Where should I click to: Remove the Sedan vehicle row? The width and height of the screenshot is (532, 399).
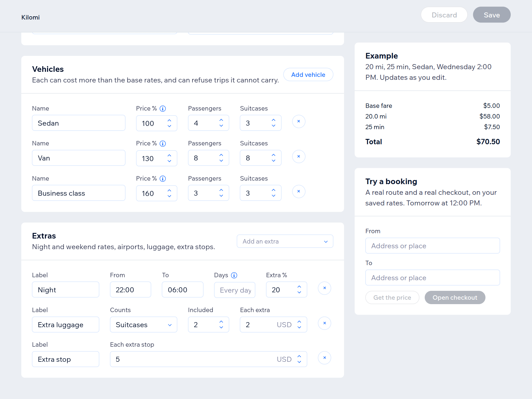[299, 121]
